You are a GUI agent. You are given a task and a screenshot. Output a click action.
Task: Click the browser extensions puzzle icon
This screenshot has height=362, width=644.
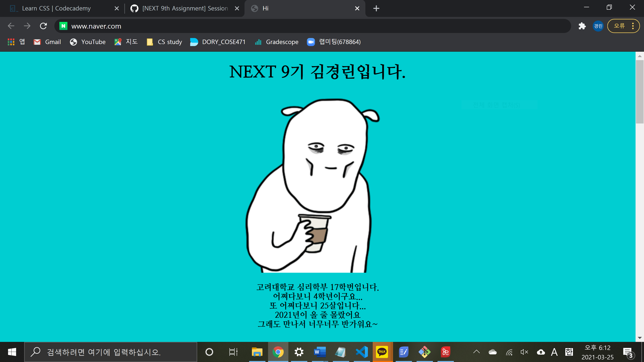coord(582,26)
